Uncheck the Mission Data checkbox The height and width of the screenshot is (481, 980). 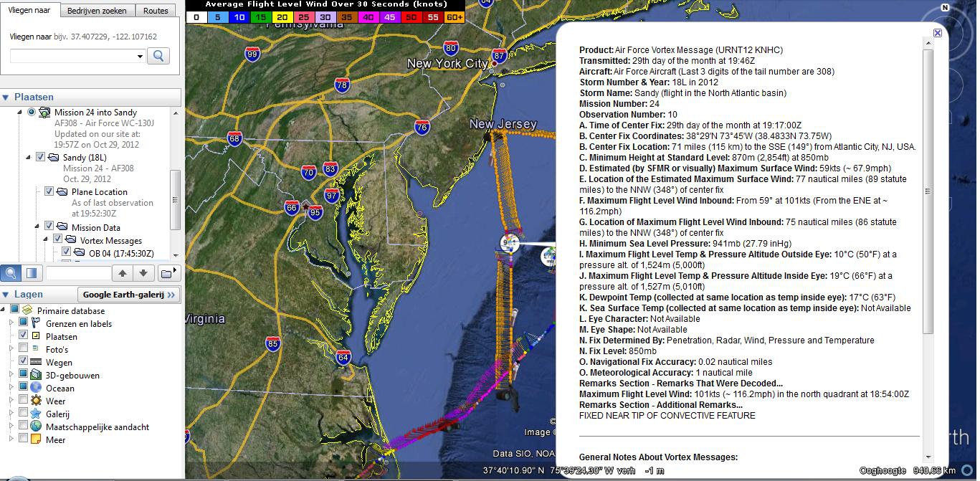point(49,227)
